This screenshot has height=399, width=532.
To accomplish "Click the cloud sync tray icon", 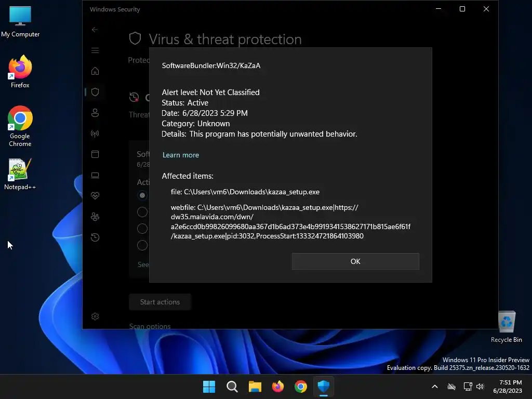I will pos(451,387).
